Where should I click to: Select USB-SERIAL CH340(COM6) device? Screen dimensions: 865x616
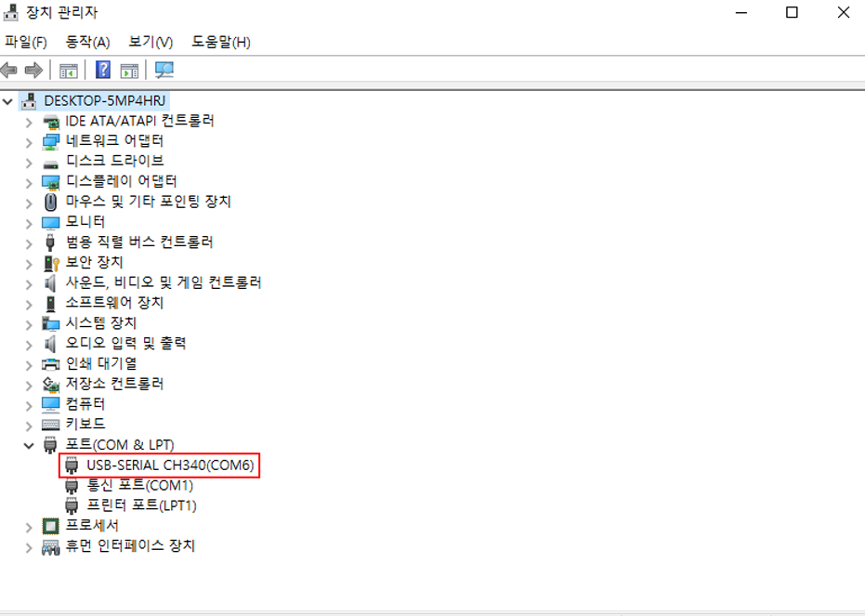point(170,465)
